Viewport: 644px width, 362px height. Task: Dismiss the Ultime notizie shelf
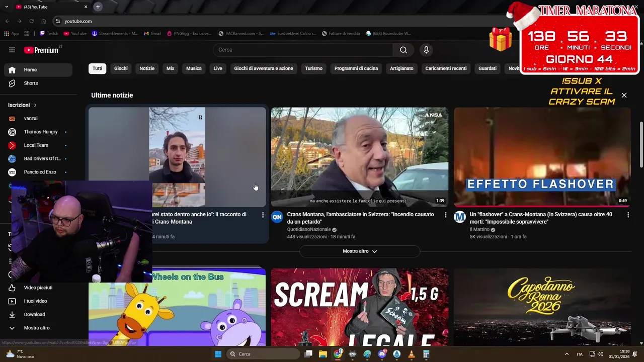click(x=624, y=95)
